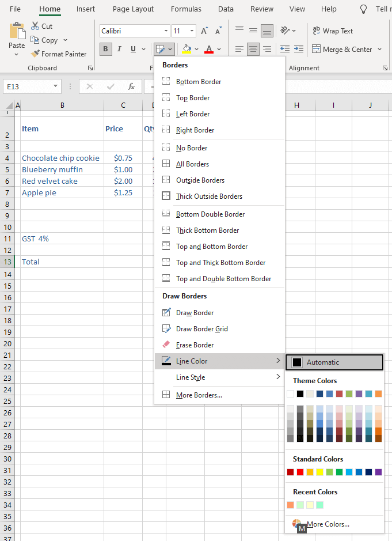Click More Borders option

click(199, 395)
